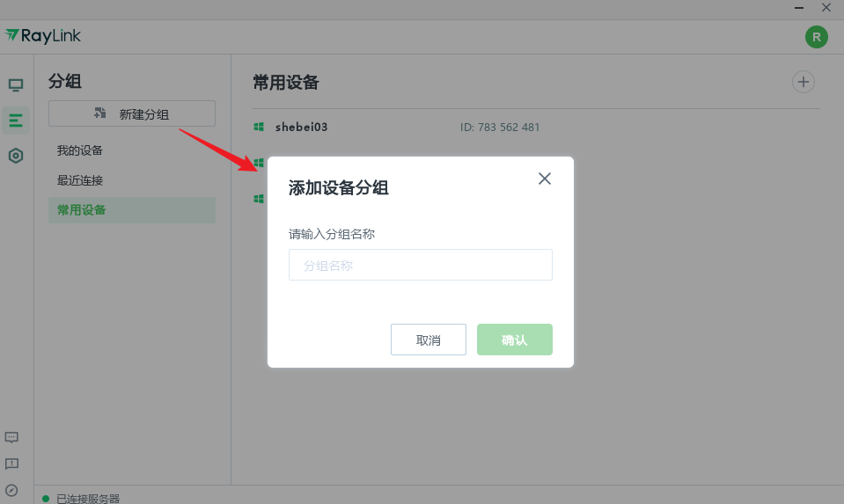Close the RayLink window
This screenshot has height=504, width=844.
coord(826,8)
